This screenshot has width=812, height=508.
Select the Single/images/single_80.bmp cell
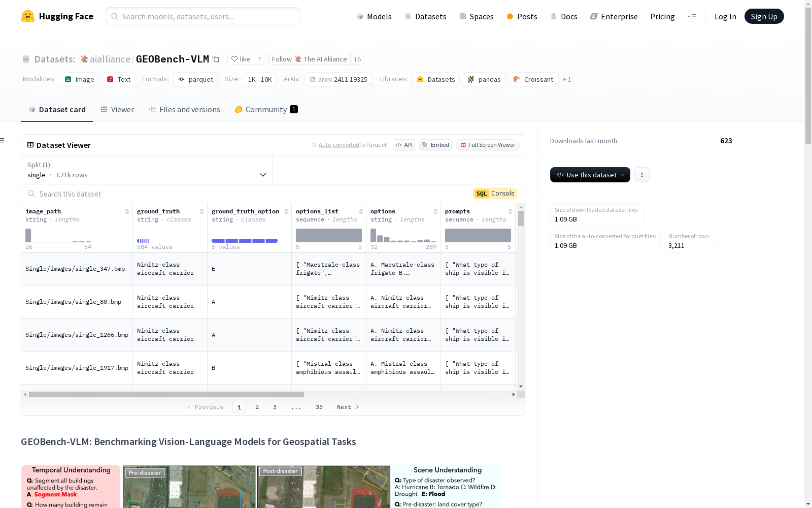[x=77, y=302]
